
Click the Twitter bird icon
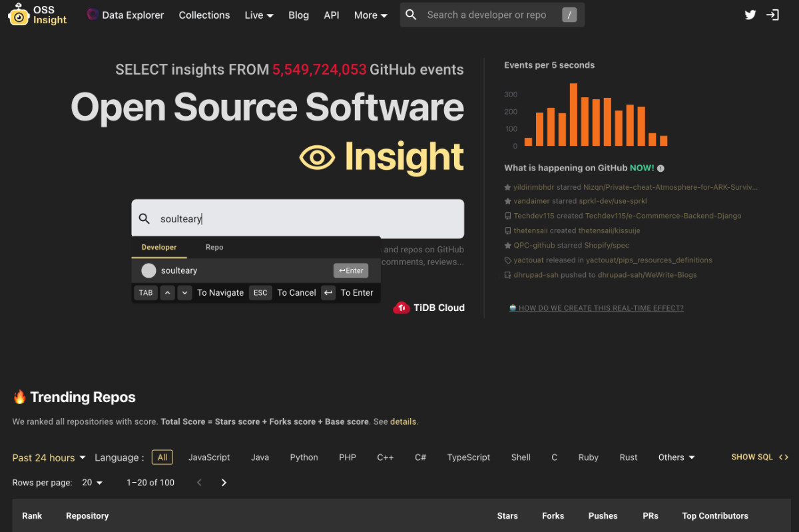pyautogui.click(x=750, y=14)
